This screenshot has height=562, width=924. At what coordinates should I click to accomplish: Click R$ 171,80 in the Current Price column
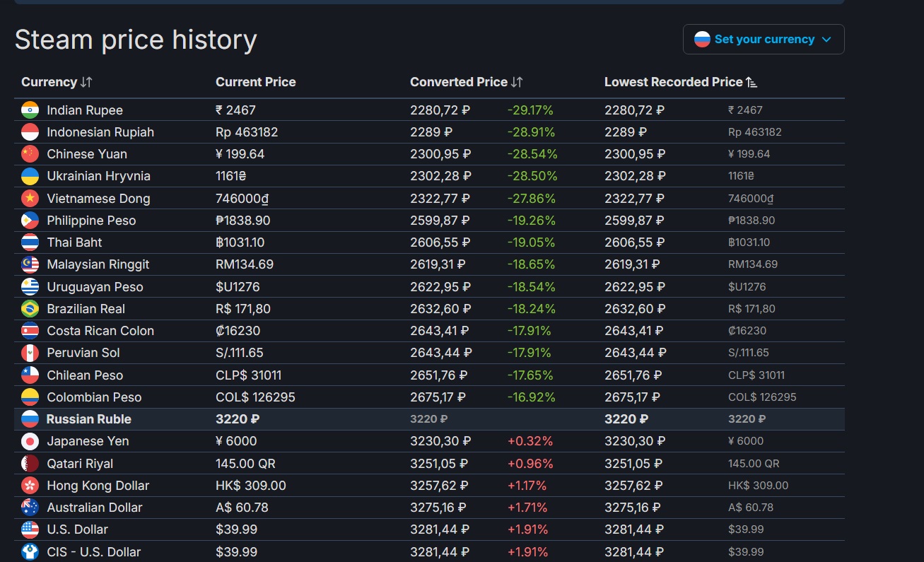click(x=243, y=309)
